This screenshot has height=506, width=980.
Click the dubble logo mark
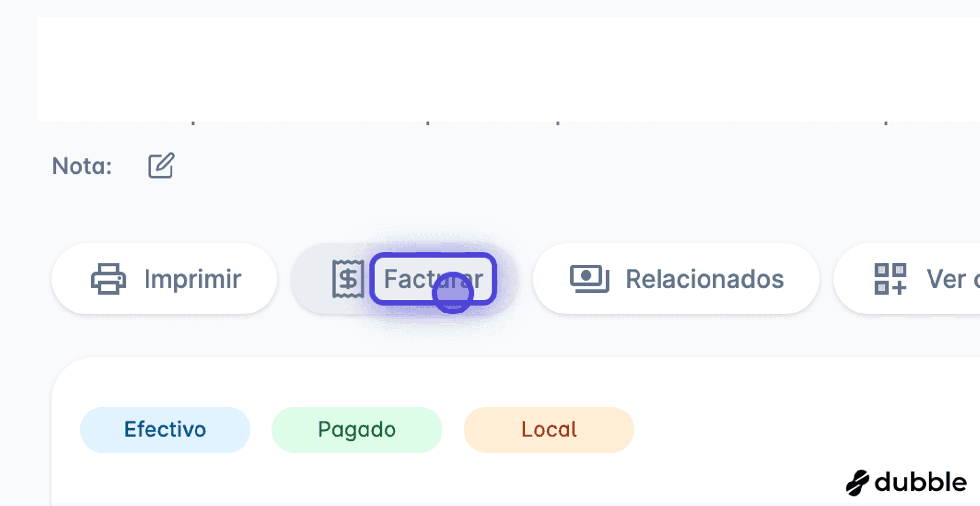click(x=857, y=483)
